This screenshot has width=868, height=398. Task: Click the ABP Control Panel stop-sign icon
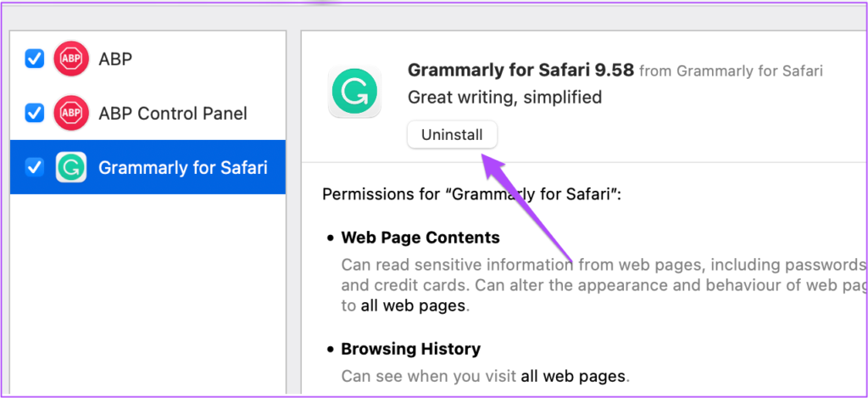tap(71, 113)
